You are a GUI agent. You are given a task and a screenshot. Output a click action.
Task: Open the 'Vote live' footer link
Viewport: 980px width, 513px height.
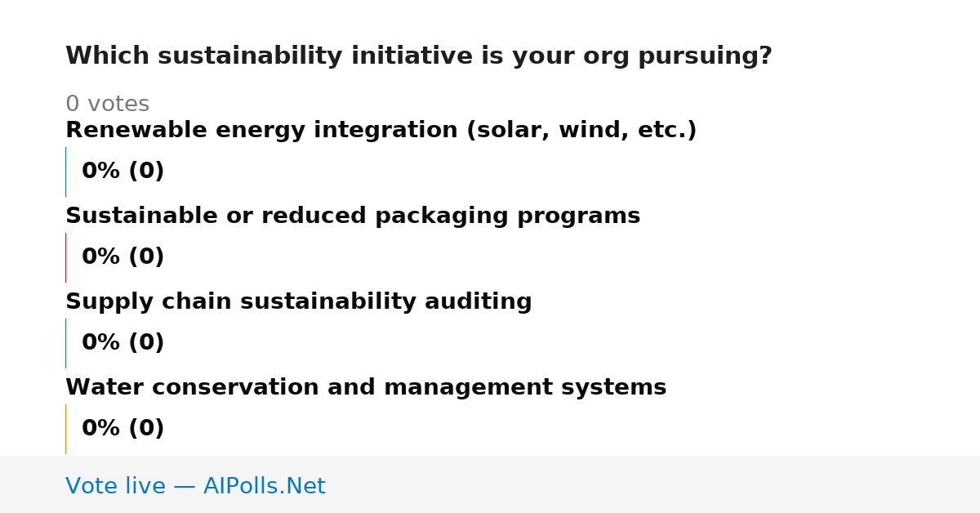point(195,487)
